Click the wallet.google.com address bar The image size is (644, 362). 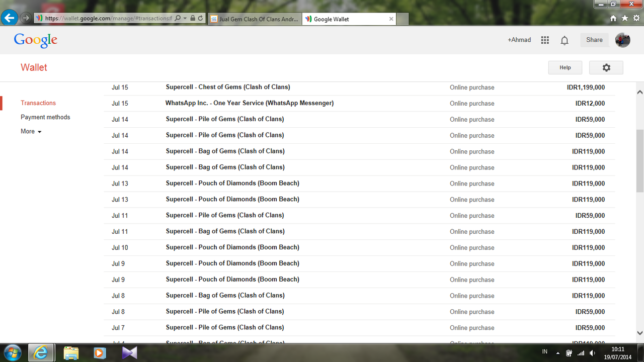108,18
